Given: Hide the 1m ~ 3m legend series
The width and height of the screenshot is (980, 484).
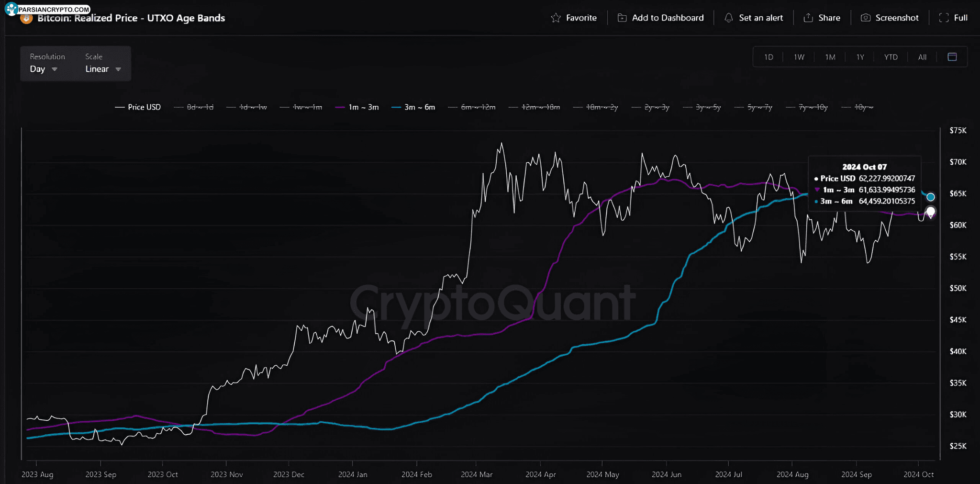Looking at the screenshot, I should 357,107.
